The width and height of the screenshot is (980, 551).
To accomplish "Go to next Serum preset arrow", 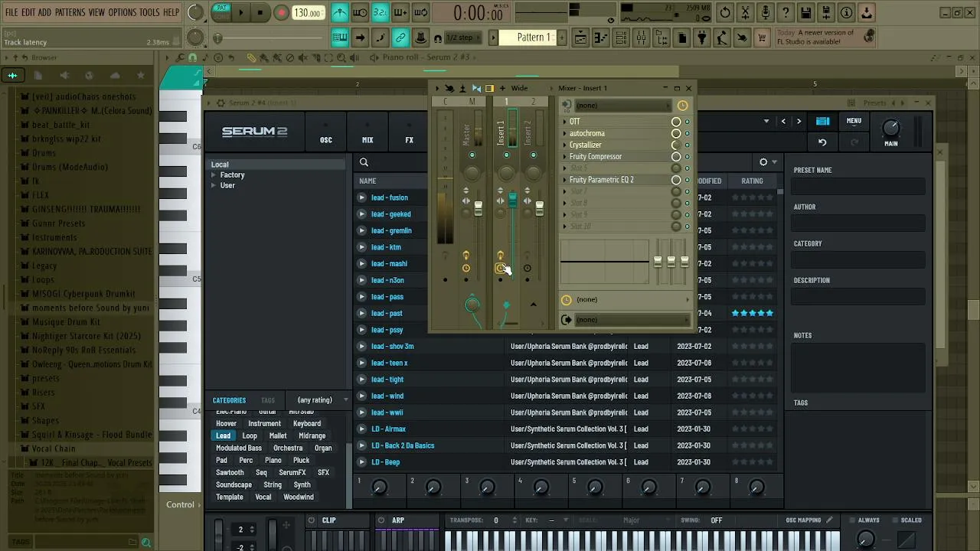I will point(799,121).
